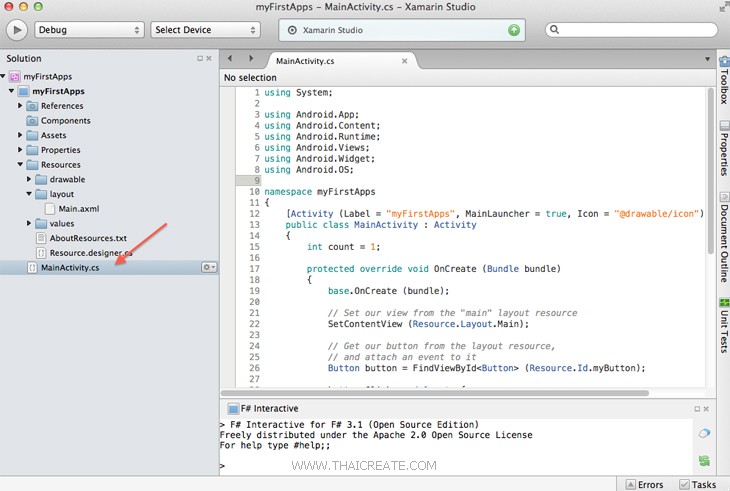Autohide the F# Interactive pad
730x491 pixels.
(697, 409)
